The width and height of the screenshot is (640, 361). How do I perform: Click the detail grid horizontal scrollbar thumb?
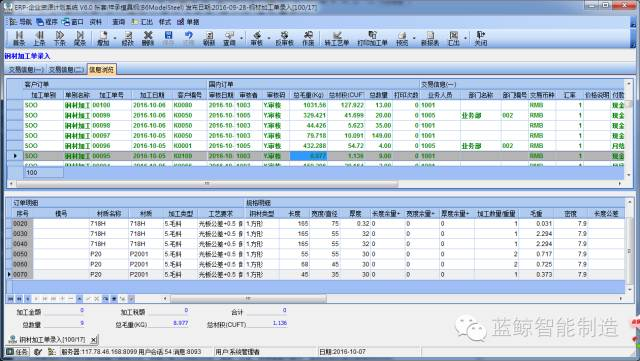(x=248, y=299)
